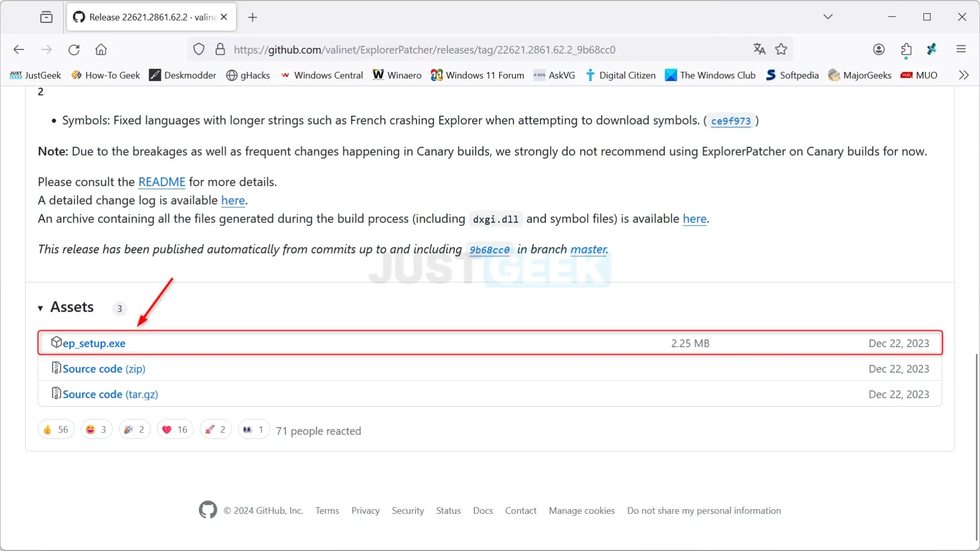The height and width of the screenshot is (551, 980).
Task: Click the browser back navigation arrow
Action: click(18, 49)
